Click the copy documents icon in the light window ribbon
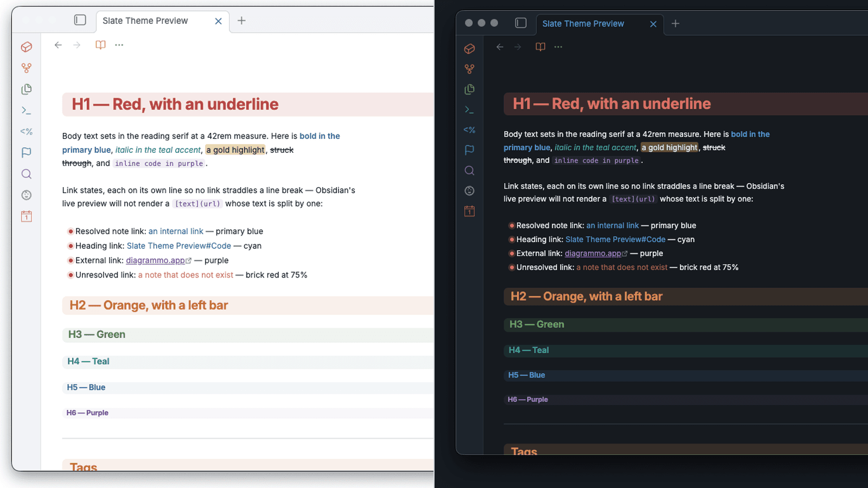 [27, 89]
